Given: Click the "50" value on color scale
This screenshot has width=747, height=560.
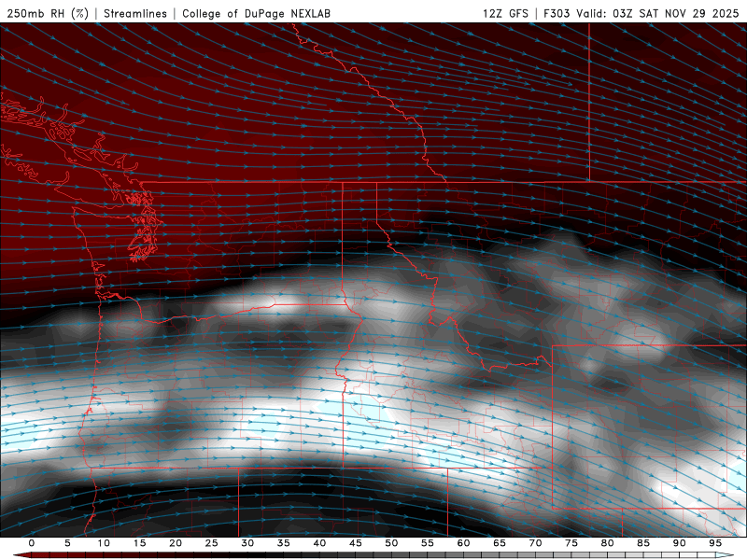Looking at the screenshot, I should click(x=391, y=543).
